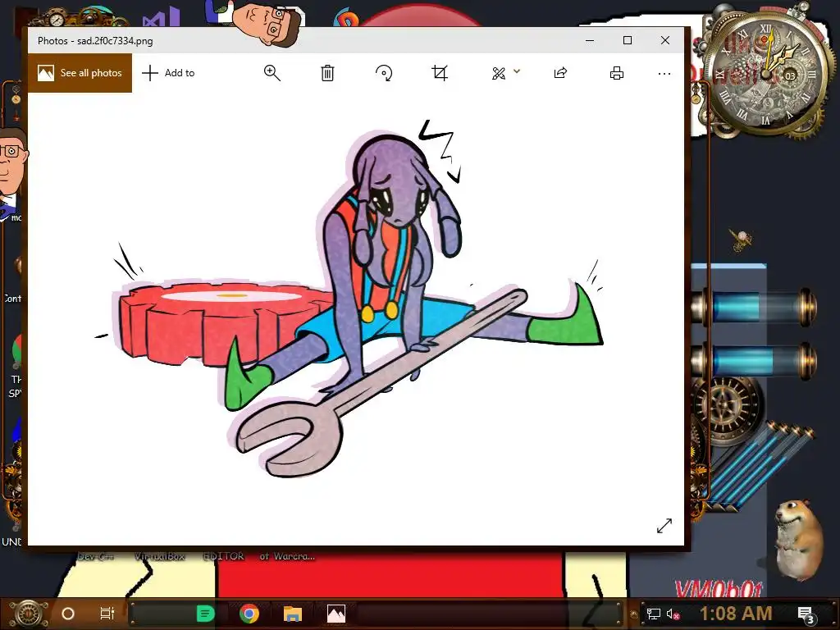This screenshot has height=630, width=840.
Task: Close the Photos window
Action: tap(665, 40)
